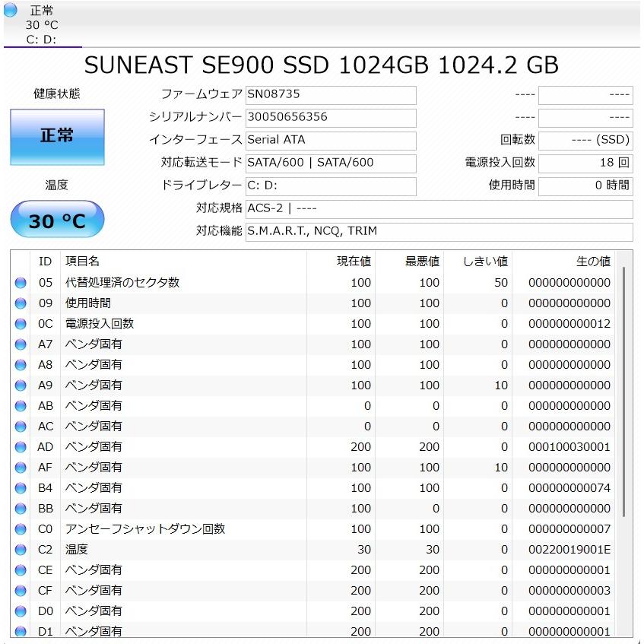644x644 pixels.
Task: Click status orb for attribute 05
Action: point(21,283)
